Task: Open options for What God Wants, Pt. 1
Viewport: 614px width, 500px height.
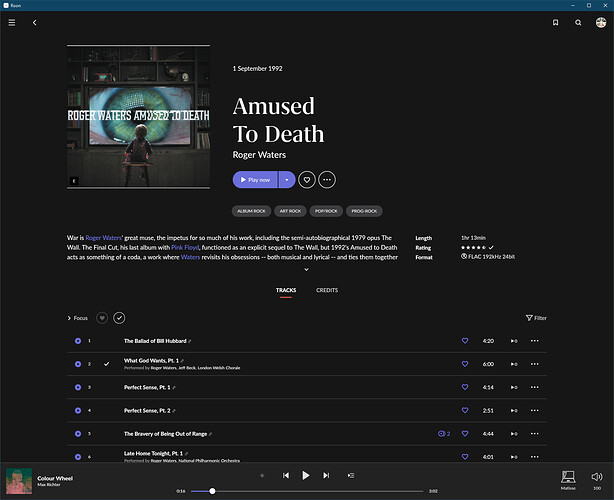Action: coord(535,364)
